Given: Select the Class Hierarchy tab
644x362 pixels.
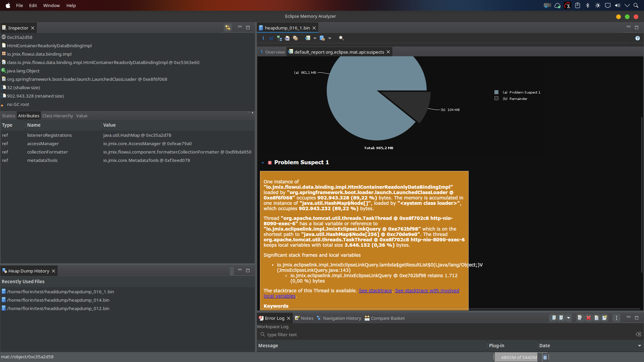Looking at the screenshot, I should coord(58,116).
